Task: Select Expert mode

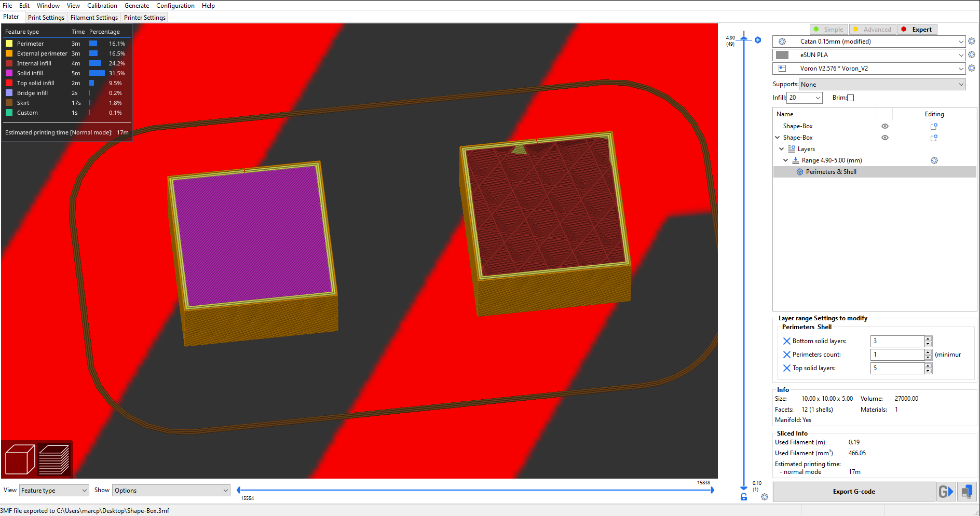Action: [917, 30]
